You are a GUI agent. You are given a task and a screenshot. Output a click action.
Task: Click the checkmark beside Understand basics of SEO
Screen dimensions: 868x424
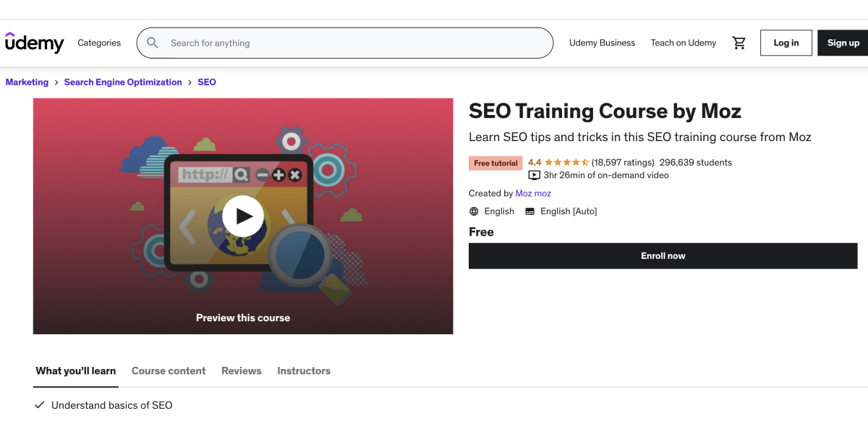40,405
